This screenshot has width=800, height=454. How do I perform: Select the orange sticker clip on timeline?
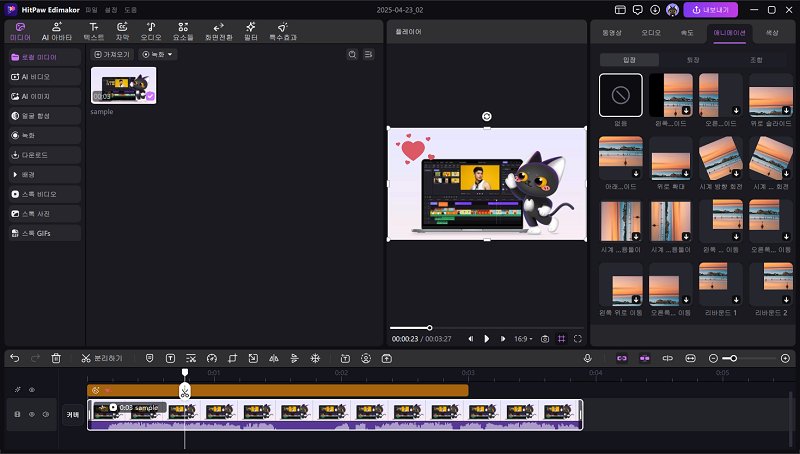pyautogui.click(x=278, y=391)
